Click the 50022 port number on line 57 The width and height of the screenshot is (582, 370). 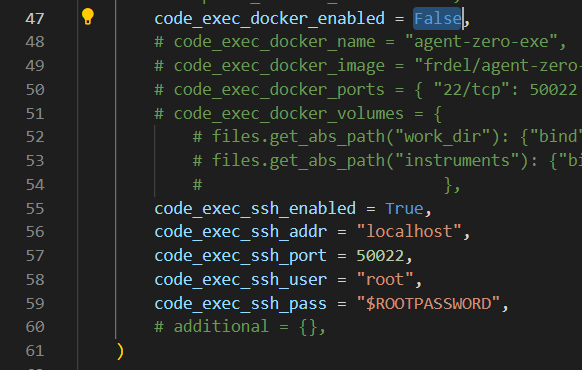tap(380, 256)
